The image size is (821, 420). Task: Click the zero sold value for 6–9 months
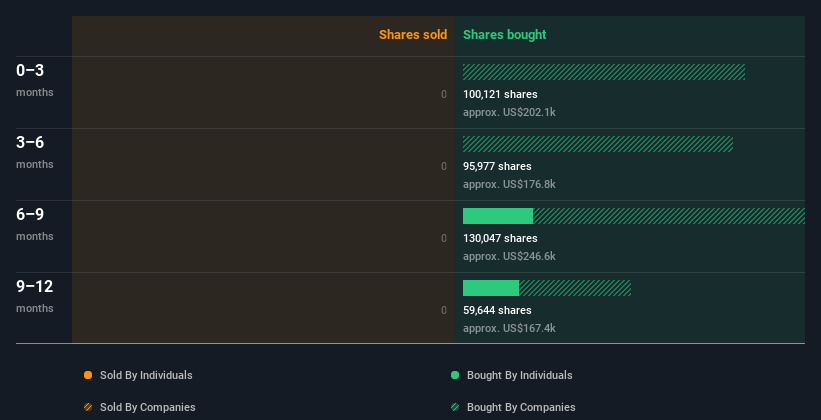click(444, 238)
